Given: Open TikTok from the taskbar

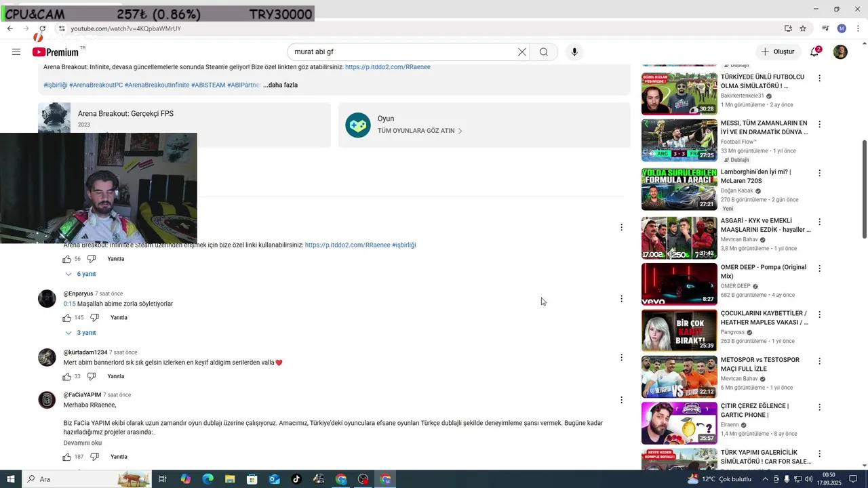Looking at the screenshot, I should (x=296, y=479).
